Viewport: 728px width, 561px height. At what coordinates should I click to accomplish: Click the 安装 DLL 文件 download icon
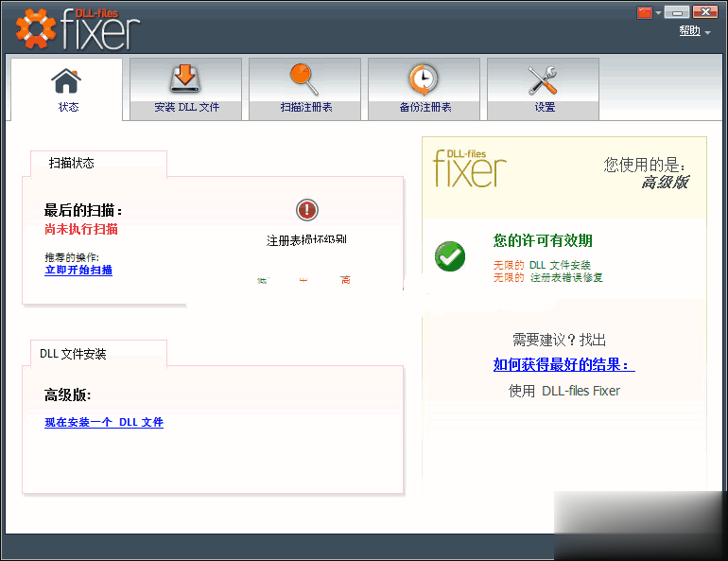tap(185, 79)
